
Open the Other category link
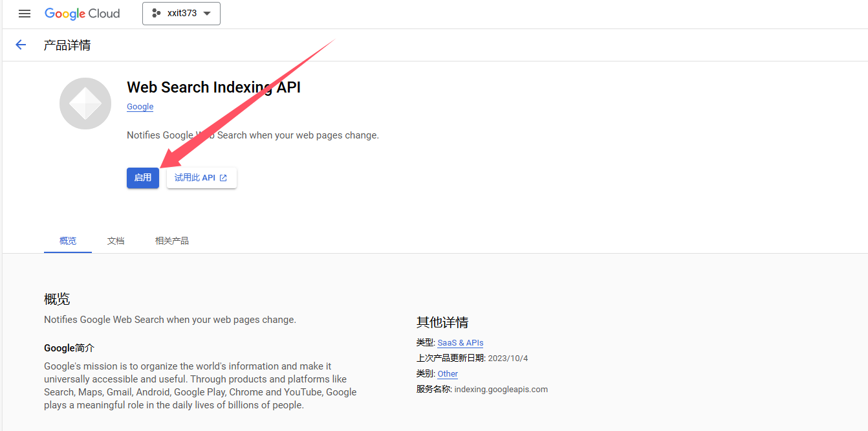tap(448, 374)
